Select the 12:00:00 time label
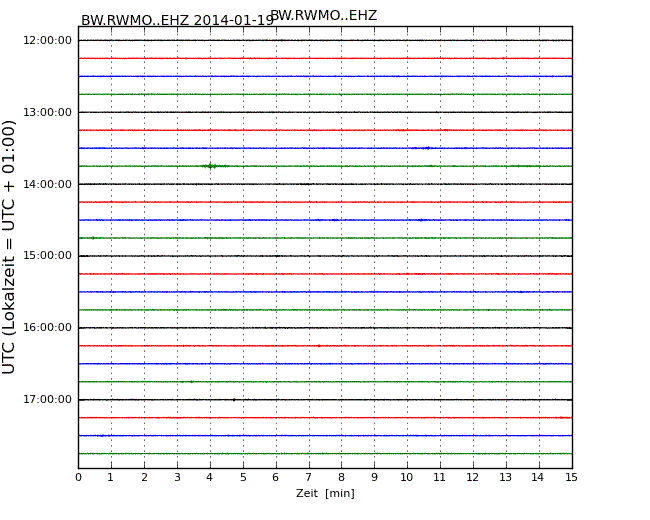The image size is (650, 520). tap(48, 40)
